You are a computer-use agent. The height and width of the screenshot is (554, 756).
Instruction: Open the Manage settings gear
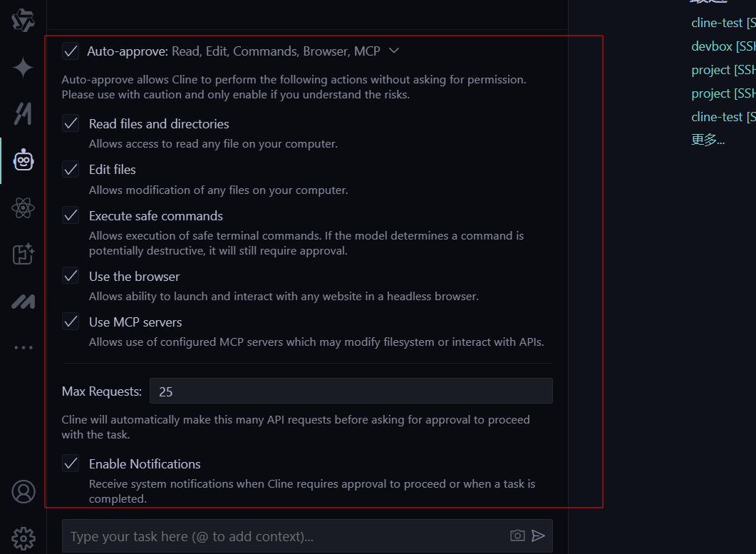23,538
